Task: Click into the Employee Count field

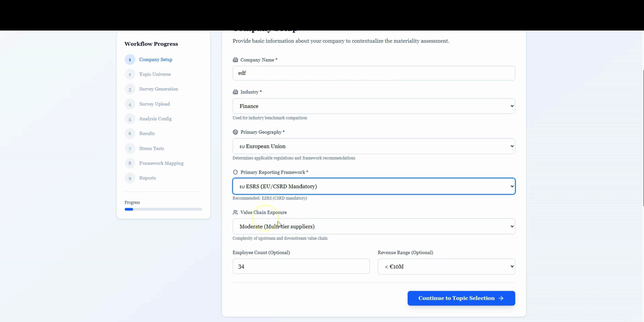Action: point(301,266)
